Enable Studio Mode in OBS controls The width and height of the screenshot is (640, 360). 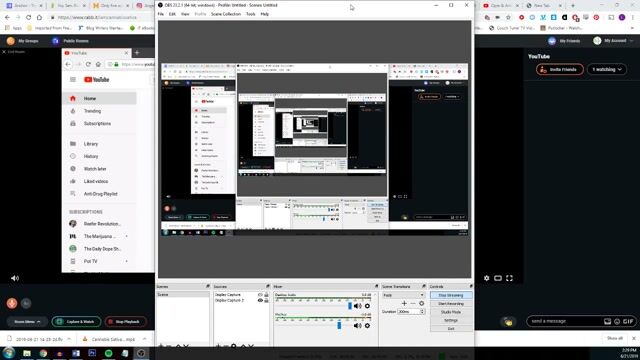451,312
